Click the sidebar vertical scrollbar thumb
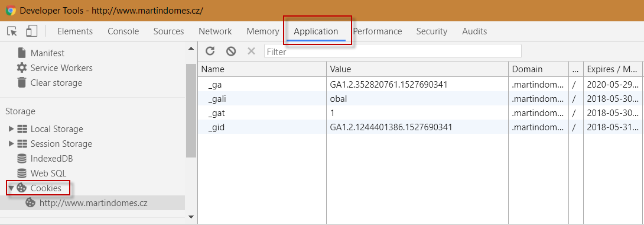Viewport: 644px width, 225px height. coord(191,111)
